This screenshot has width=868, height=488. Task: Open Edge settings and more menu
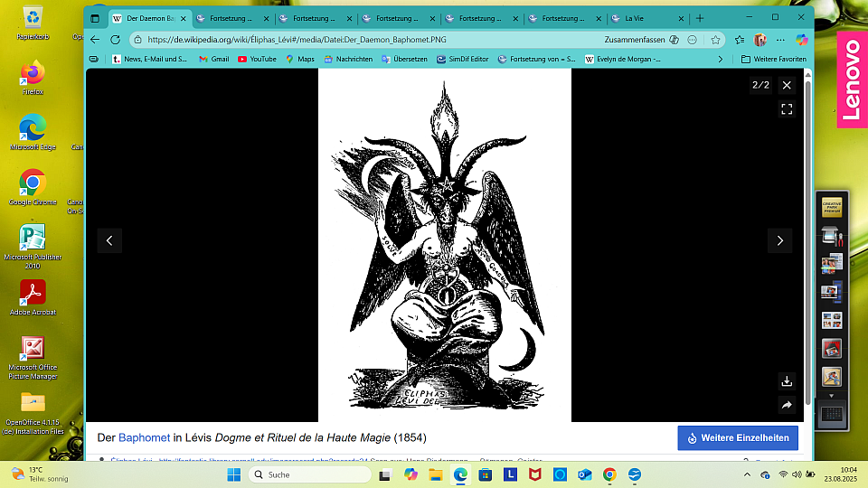[x=780, y=40]
